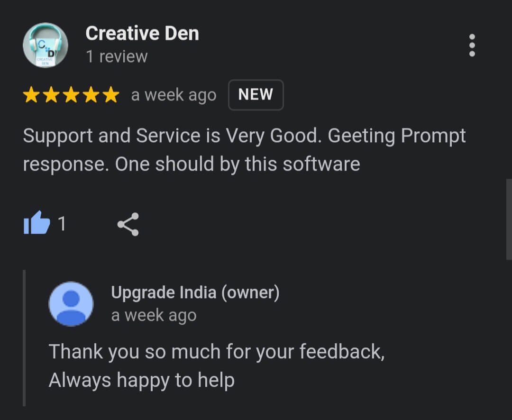Viewport: 512px width, 420px height.
Task: Click the NEW badge on the review
Action: click(x=256, y=95)
